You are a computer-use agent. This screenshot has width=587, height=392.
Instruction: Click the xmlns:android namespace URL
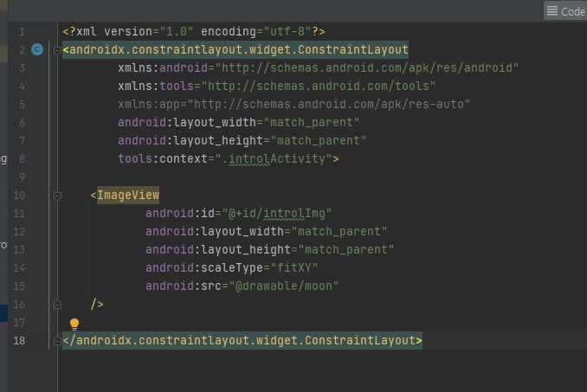(366, 67)
